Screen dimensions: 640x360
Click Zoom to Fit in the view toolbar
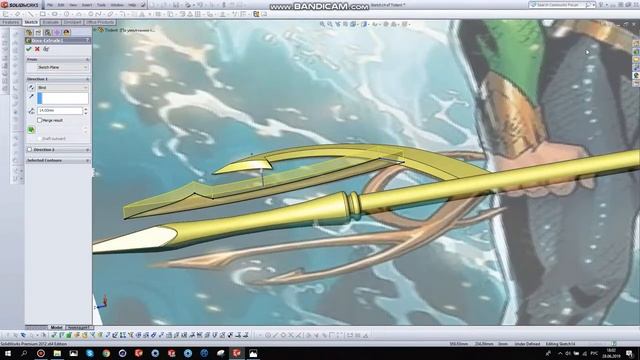pos(322,24)
